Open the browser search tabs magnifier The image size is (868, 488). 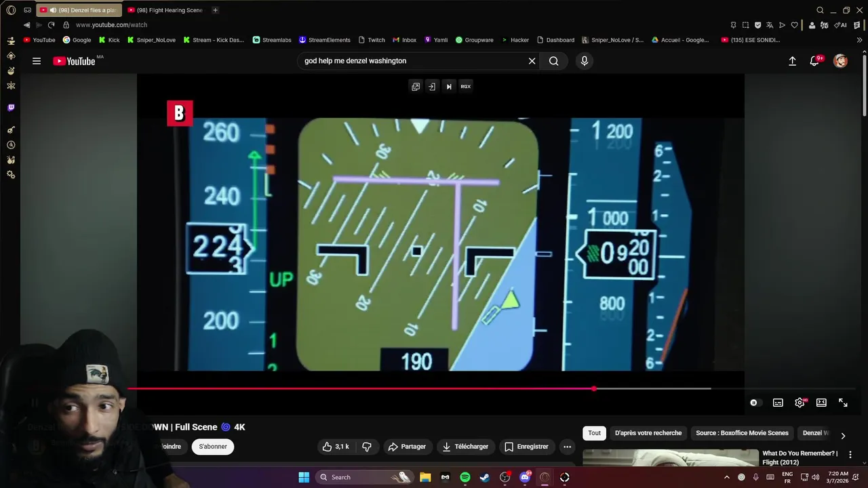820,10
